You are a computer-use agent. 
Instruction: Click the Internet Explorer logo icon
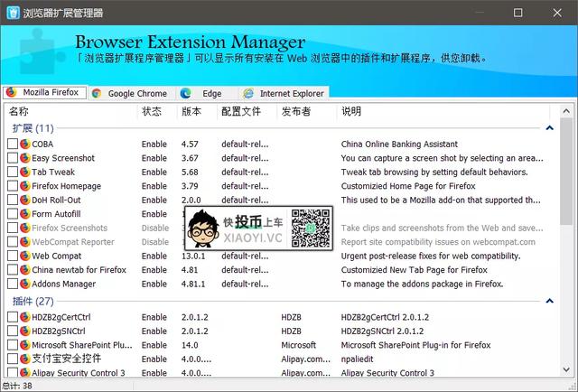click(x=248, y=93)
